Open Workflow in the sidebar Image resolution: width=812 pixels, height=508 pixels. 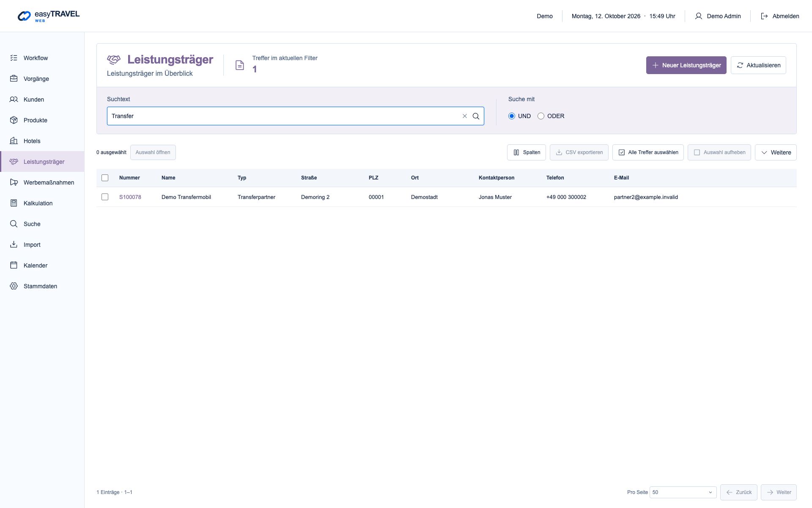(x=42, y=58)
